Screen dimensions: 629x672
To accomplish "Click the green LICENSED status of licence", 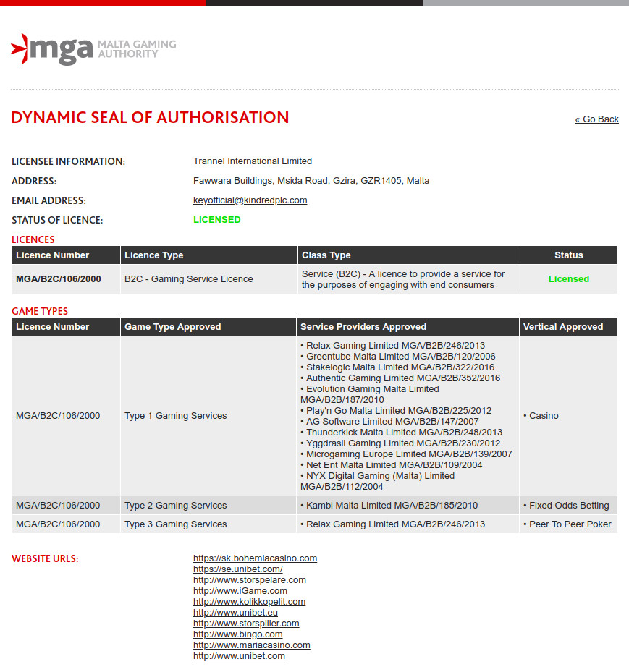I will [217, 220].
